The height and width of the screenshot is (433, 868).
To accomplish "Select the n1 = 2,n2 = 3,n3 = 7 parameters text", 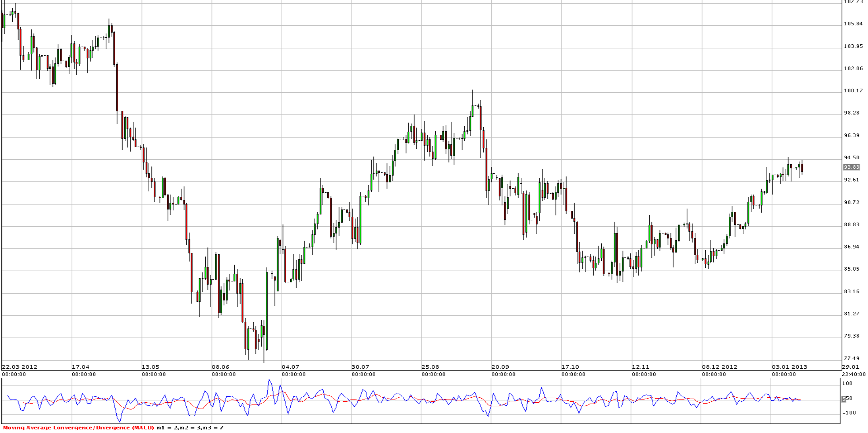I will tap(190, 428).
